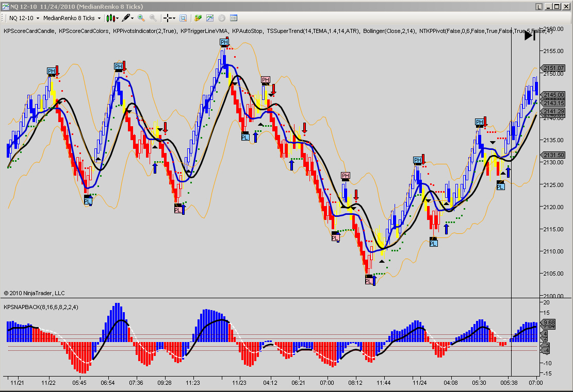The width and height of the screenshot is (573, 392).
Task: Click the 9.68 oscillator value marker
Action: tap(549, 322)
